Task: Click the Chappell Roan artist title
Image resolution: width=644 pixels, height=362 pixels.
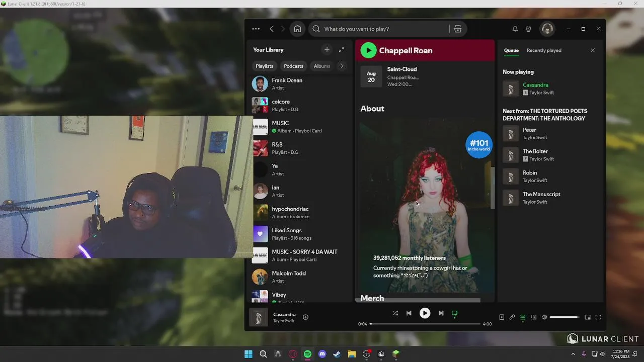Action: 406,50
